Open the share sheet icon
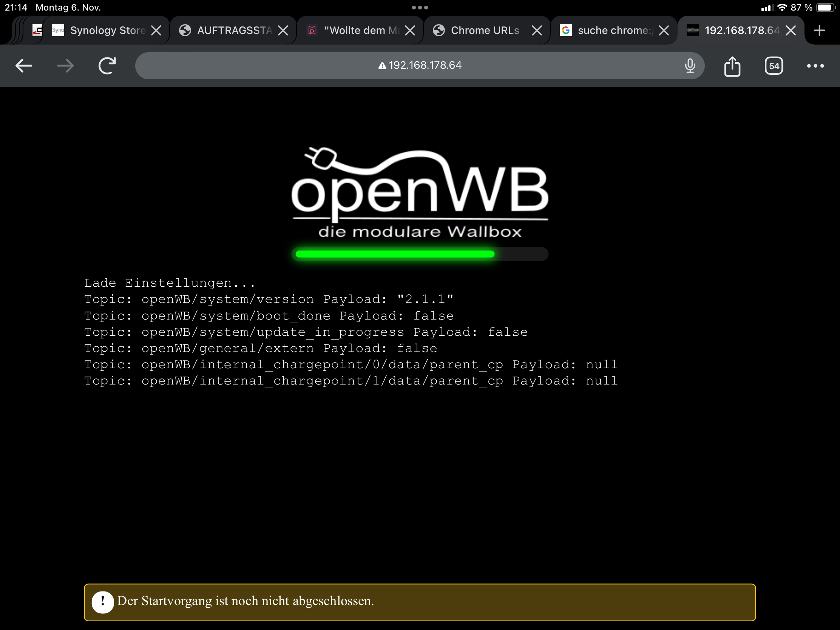This screenshot has height=630, width=840. coord(732,66)
